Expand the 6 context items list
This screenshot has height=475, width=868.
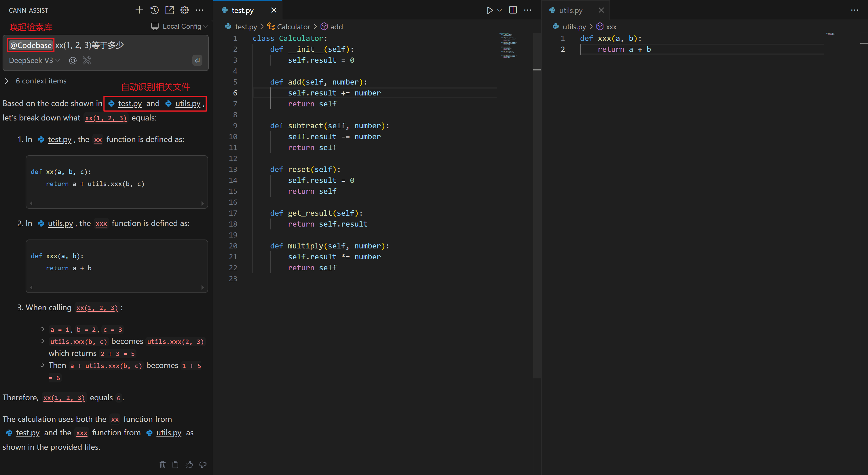coord(7,81)
